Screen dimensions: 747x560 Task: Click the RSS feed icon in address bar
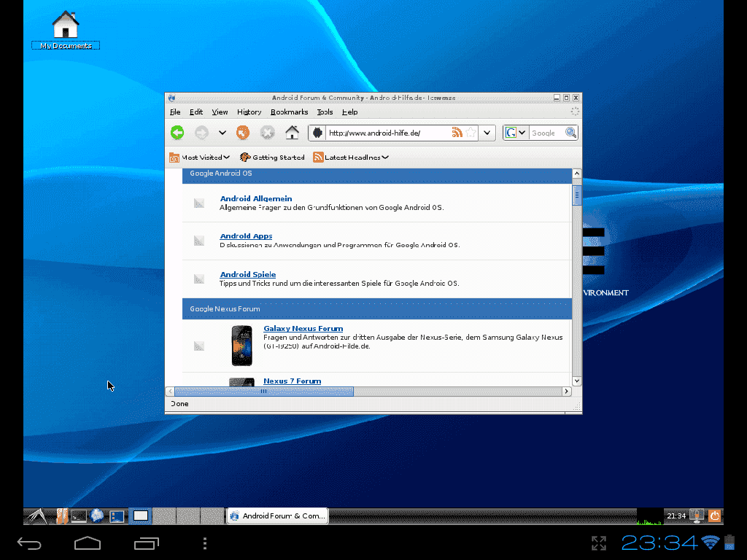click(457, 133)
